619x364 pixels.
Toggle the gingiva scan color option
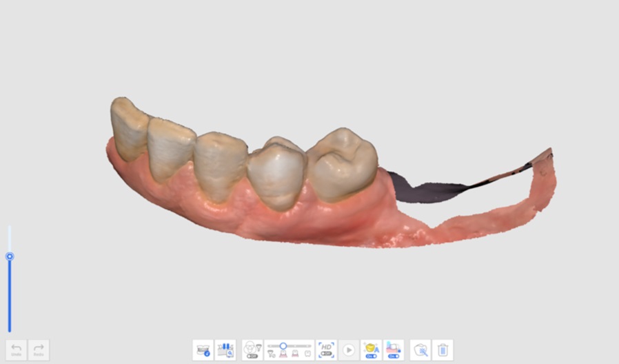point(394,350)
